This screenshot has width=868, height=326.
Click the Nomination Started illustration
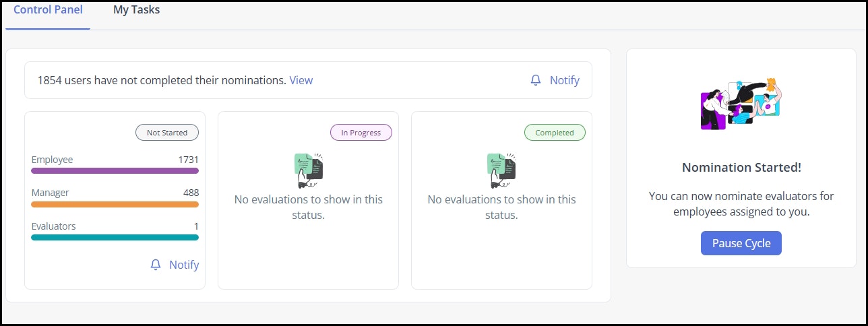pos(741,105)
